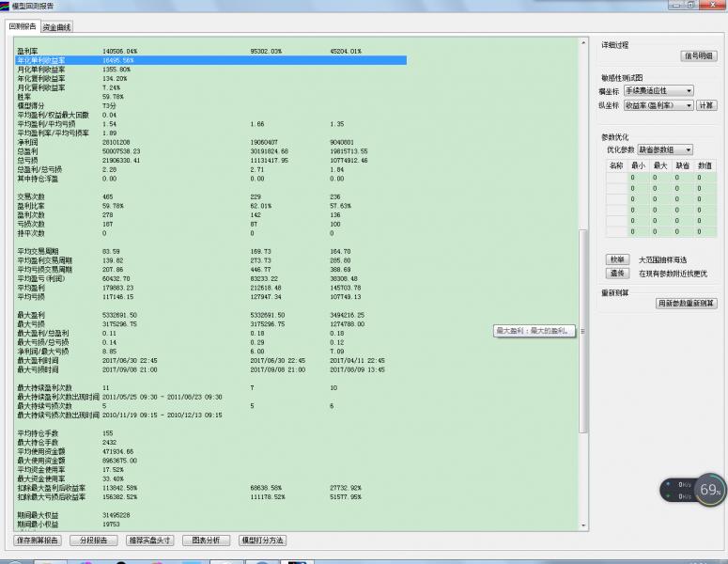
Task: Click the 遗传 button
Action: click(617, 274)
